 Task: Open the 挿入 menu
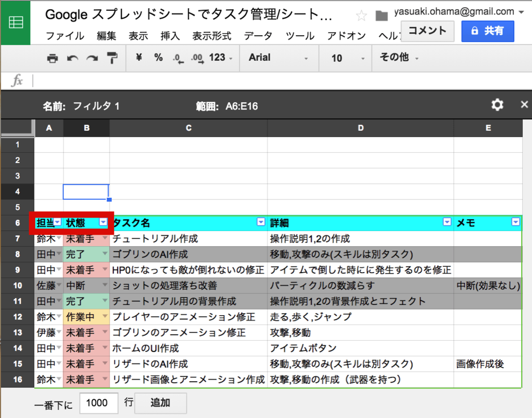coord(170,36)
